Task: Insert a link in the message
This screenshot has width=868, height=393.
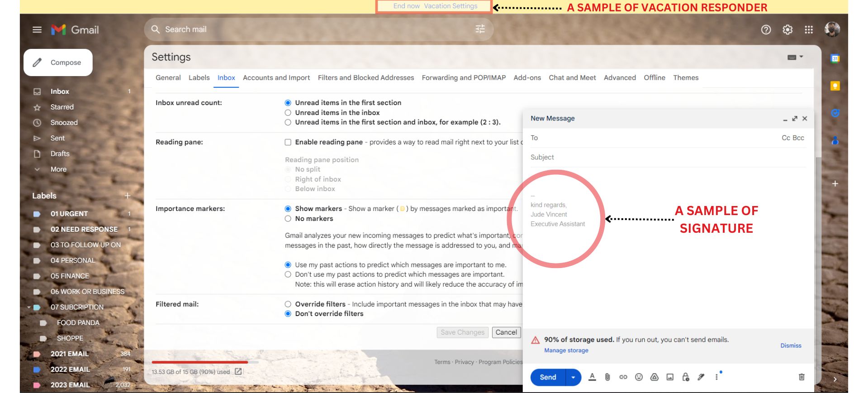Action: 623,377
